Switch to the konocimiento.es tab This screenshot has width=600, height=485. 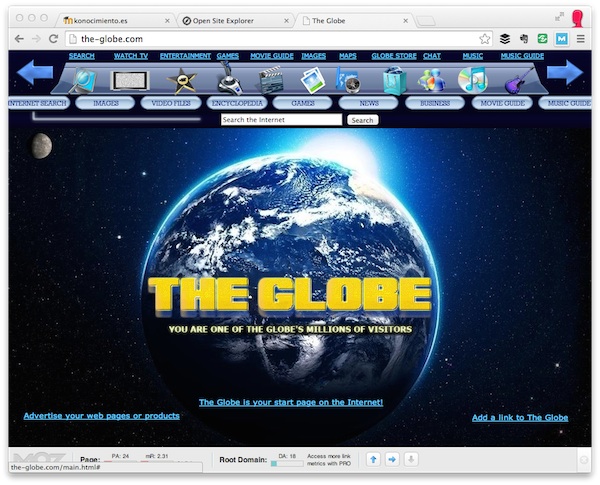(115, 20)
